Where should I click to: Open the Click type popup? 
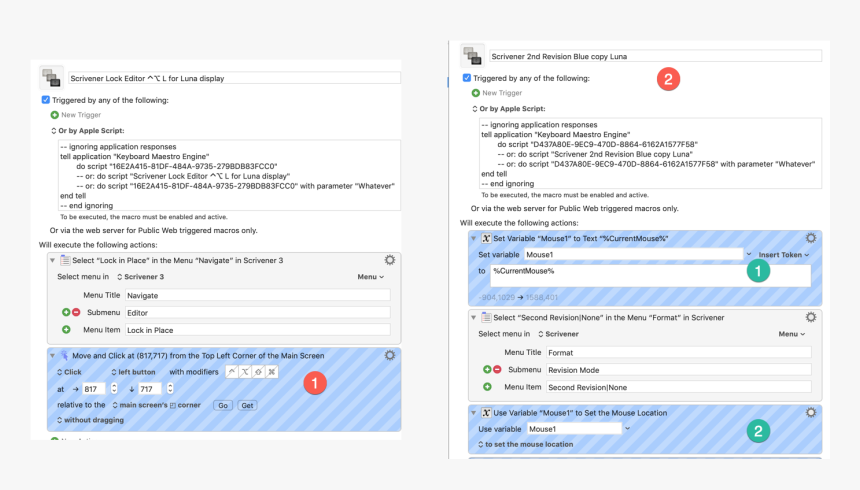69,372
